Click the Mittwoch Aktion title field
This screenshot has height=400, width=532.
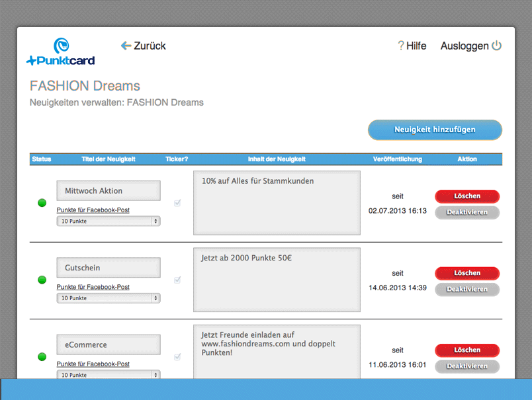pos(109,191)
